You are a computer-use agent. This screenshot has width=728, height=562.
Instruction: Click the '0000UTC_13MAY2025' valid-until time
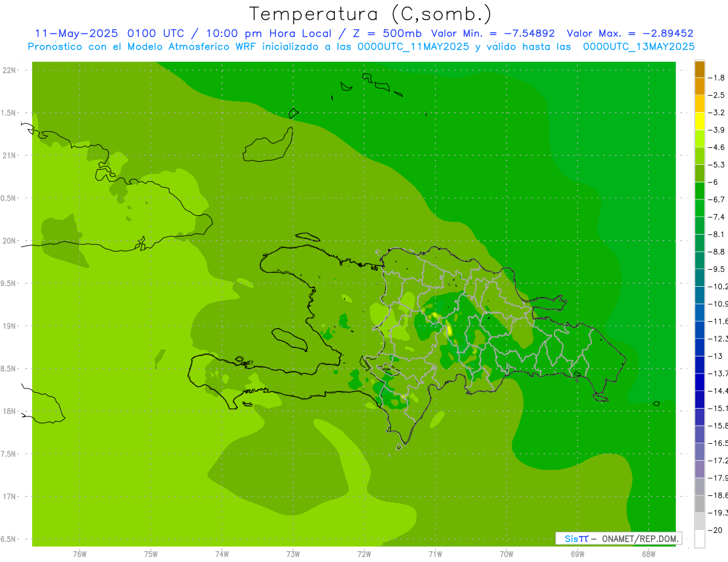point(638,47)
